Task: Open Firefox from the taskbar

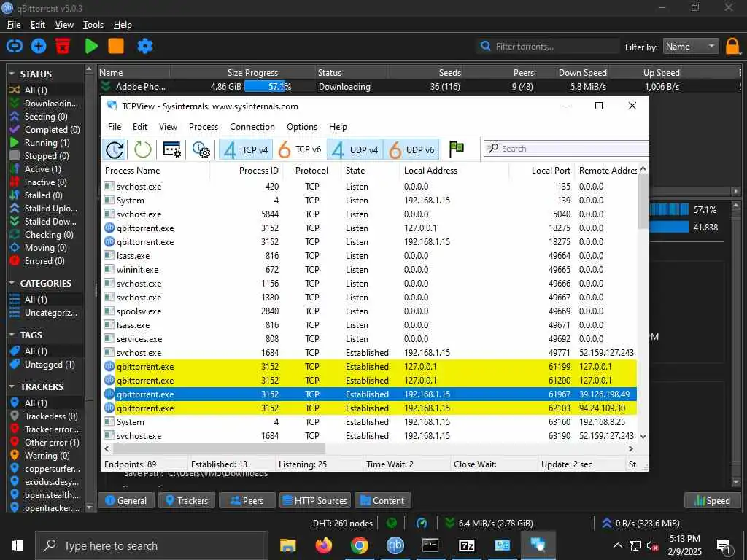Action: coord(323,545)
